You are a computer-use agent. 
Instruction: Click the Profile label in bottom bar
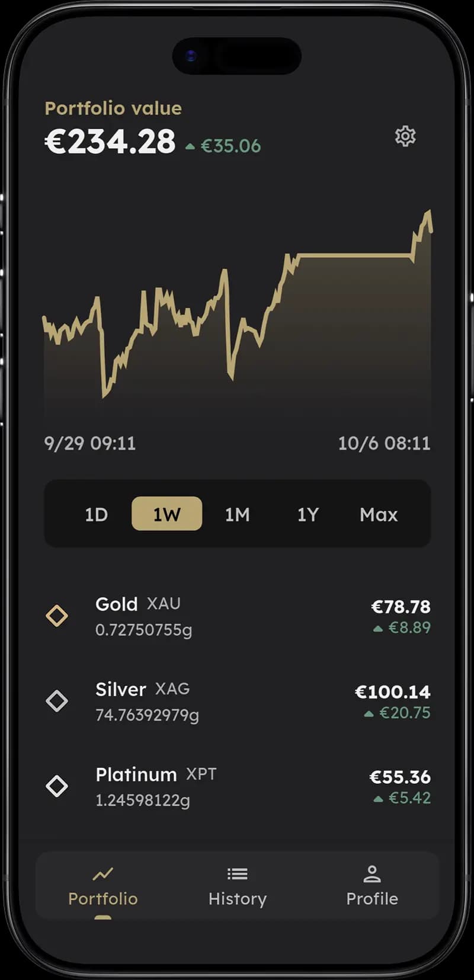point(371,899)
